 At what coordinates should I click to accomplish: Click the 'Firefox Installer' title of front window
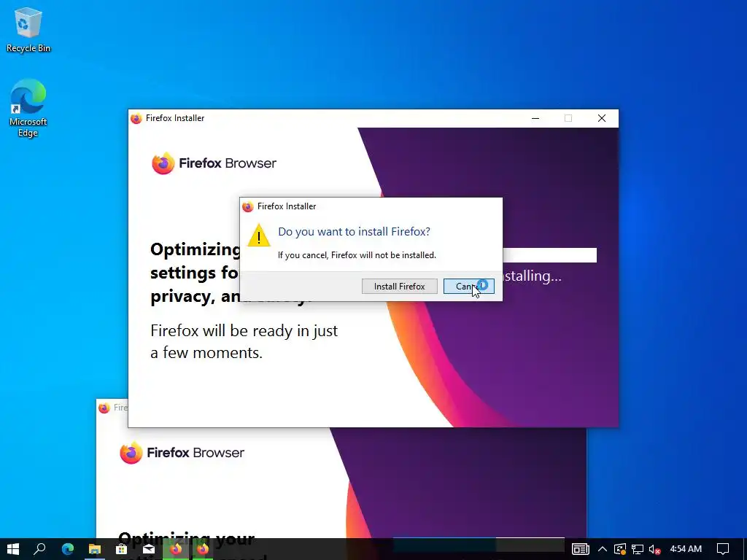(x=175, y=118)
